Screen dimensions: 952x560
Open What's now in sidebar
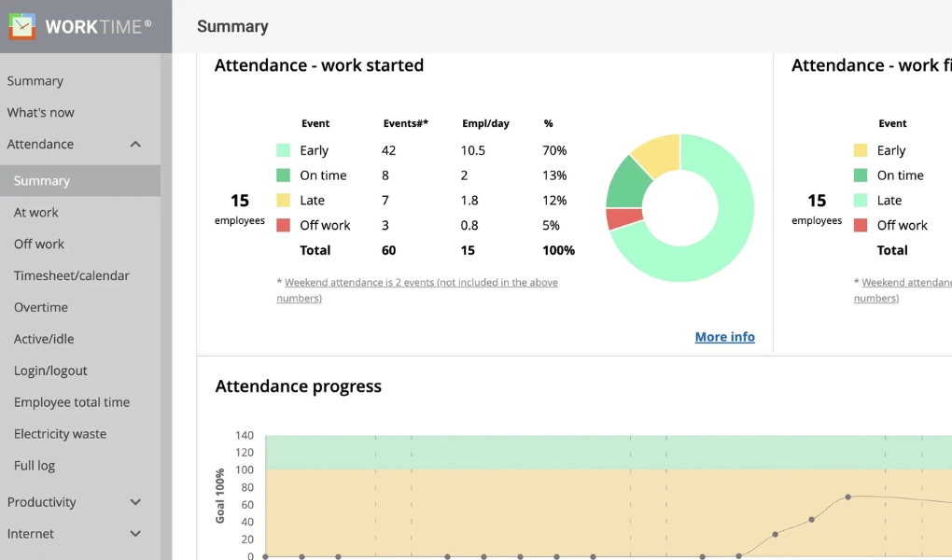(x=41, y=113)
